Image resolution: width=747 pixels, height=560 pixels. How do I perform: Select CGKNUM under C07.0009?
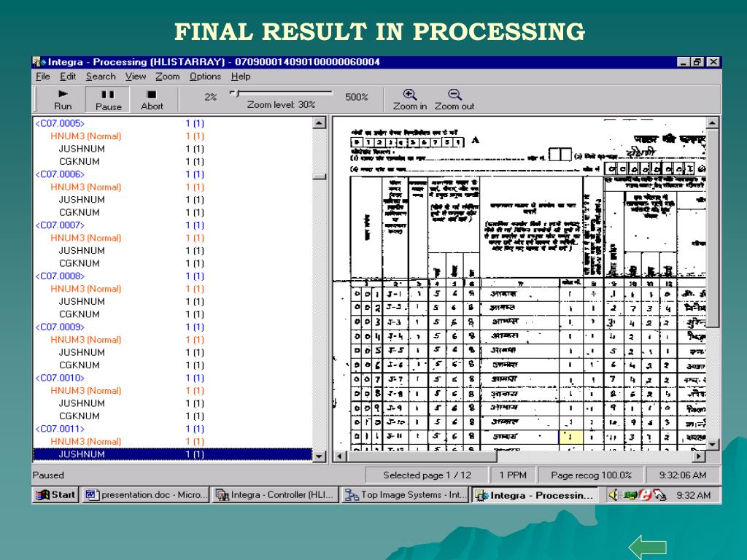pyautogui.click(x=79, y=365)
